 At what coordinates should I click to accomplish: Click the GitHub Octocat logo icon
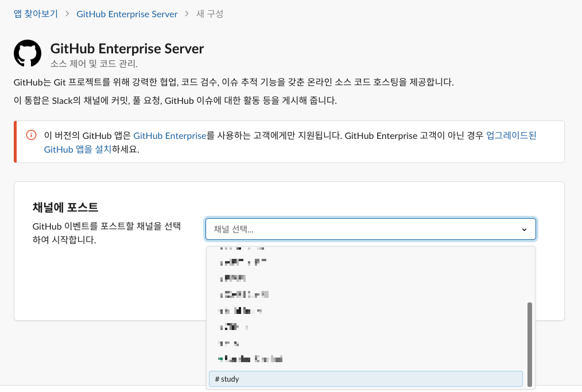coord(28,53)
